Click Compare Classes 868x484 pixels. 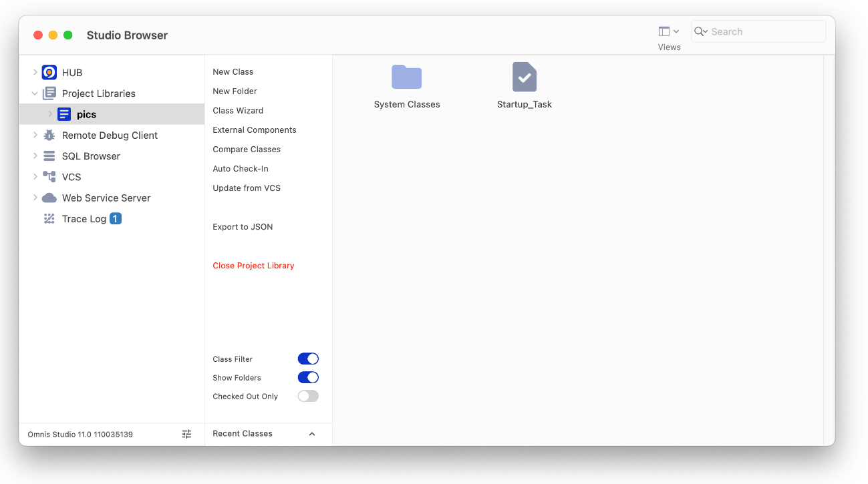(x=247, y=149)
